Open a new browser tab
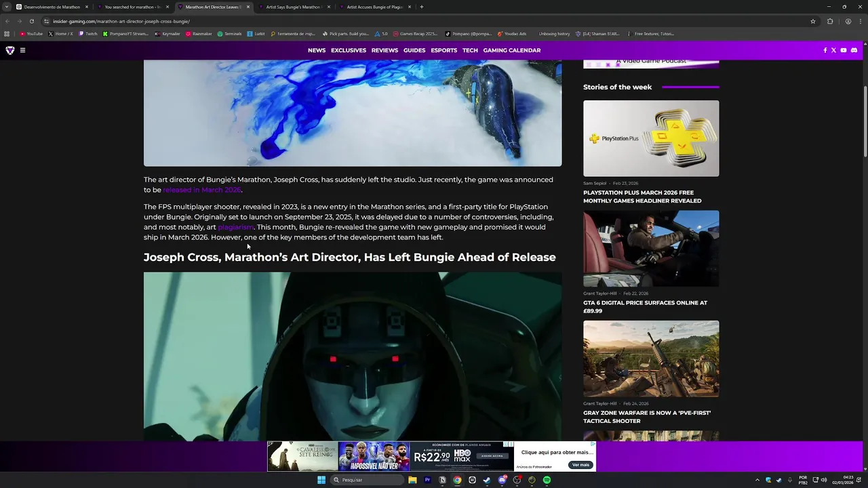The height and width of the screenshot is (488, 868). (x=422, y=7)
